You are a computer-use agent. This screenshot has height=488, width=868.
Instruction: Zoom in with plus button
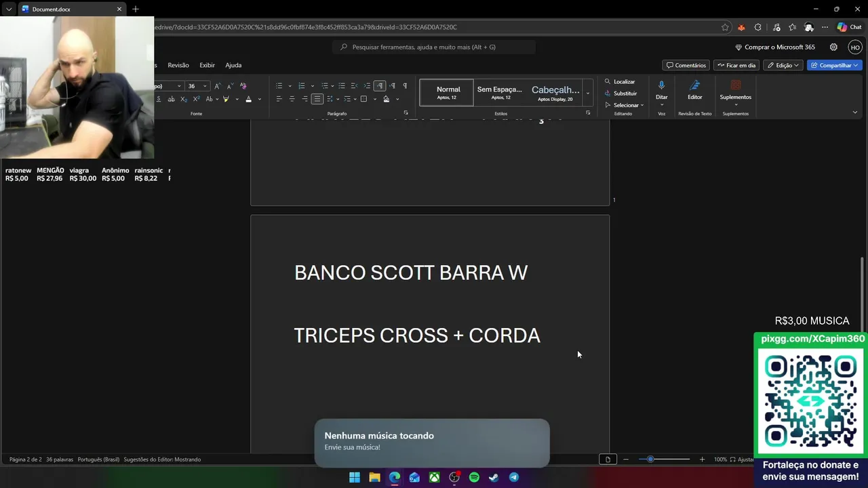(x=702, y=460)
